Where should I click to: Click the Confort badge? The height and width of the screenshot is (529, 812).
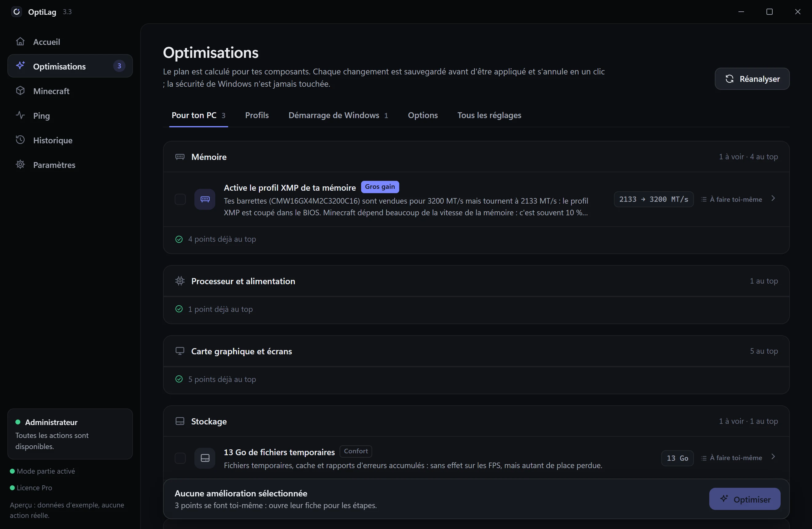click(356, 451)
